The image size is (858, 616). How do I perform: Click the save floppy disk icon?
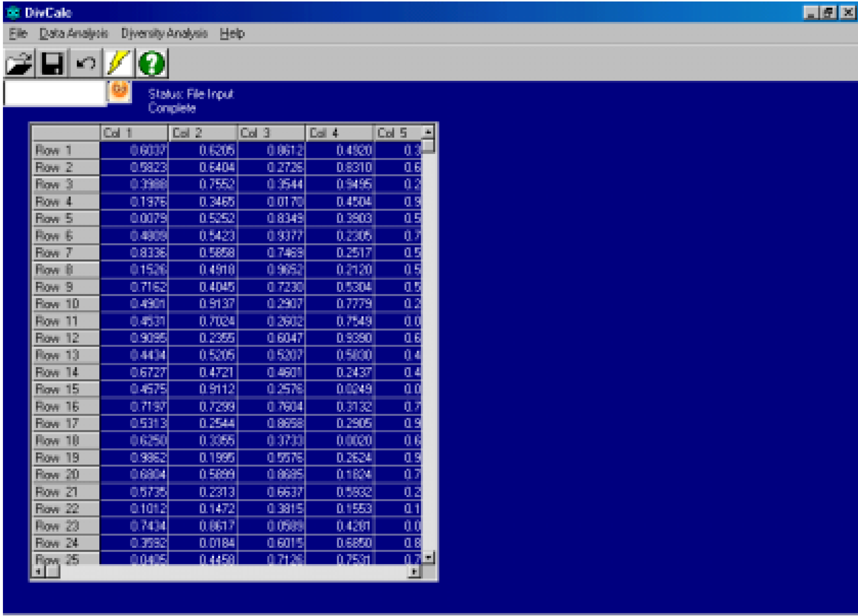click(52, 63)
